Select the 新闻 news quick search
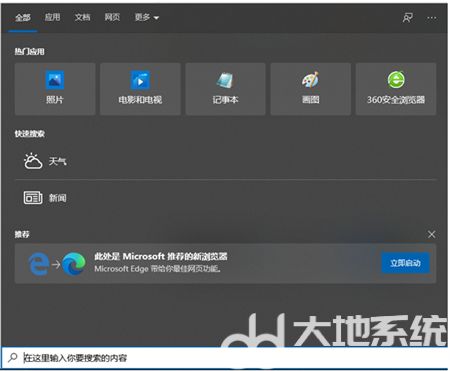The width and height of the screenshot is (450, 371). point(225,198)
